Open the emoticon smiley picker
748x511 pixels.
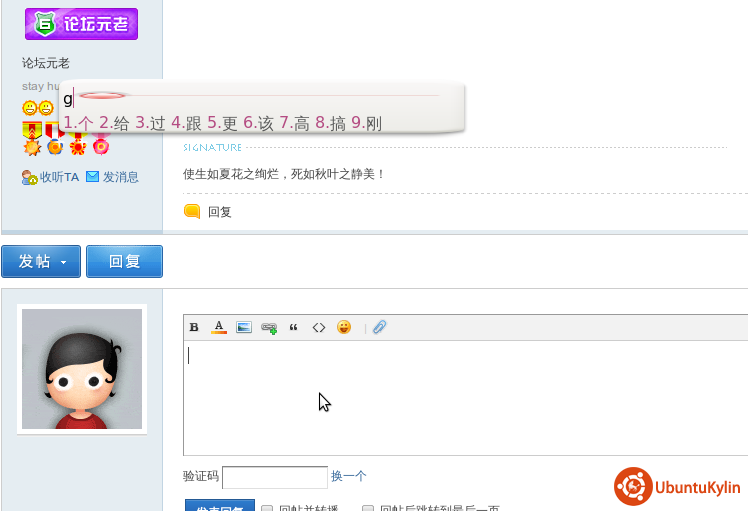[x=344, y=327]
